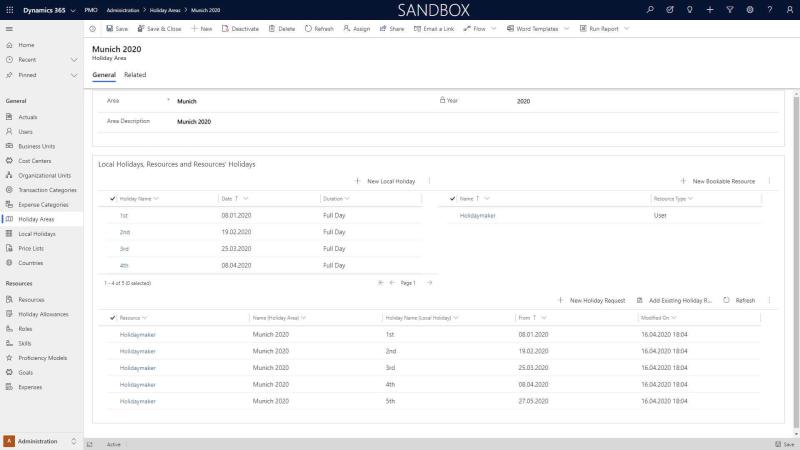Open the Holidaymaker link in resources grid
The image size is (800, 450).
(x=477, y=215)
